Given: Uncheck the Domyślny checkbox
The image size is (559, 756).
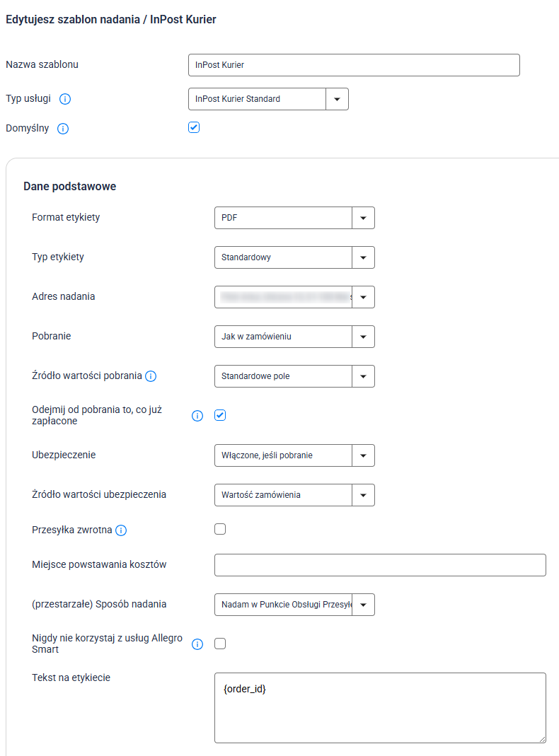Looking at the screenshot, I should click(x=194, y=128).
